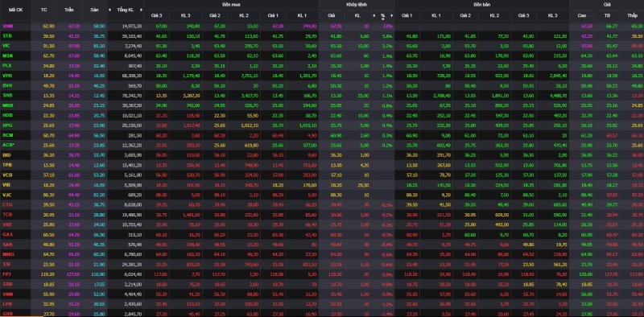Click left arrow next to % column
This screenshot has width=644, height=317.
374,15
